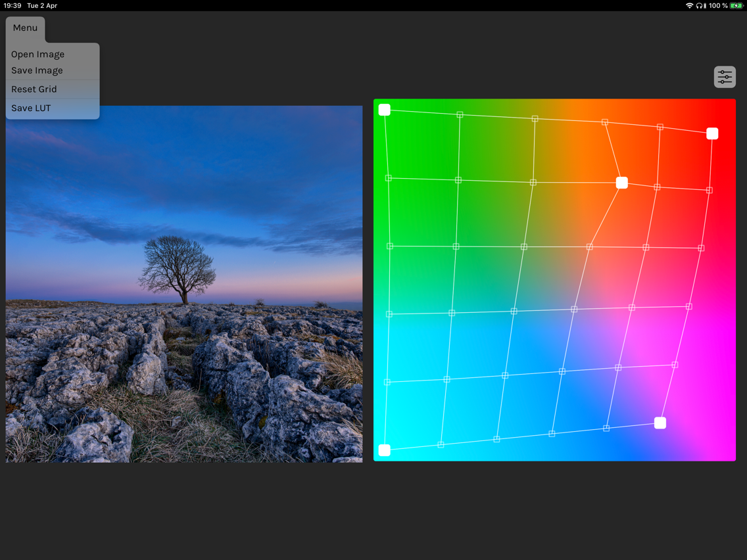Select the top-left corner grid handle

click(x=385, y=110)
